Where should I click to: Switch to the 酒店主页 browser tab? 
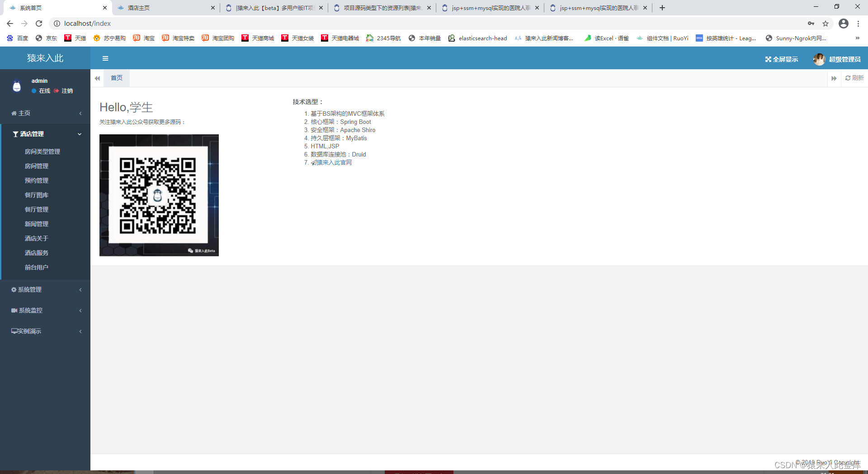tap(165, 8)
